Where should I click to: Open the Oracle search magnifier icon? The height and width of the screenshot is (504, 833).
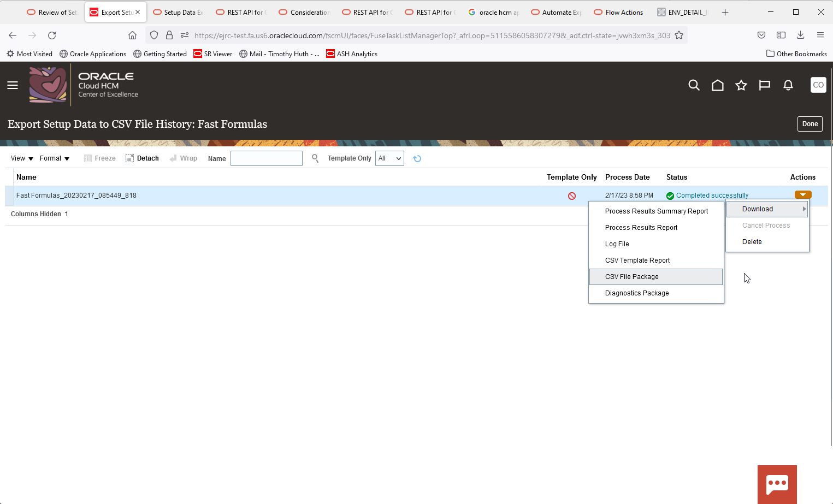(694, 85)
